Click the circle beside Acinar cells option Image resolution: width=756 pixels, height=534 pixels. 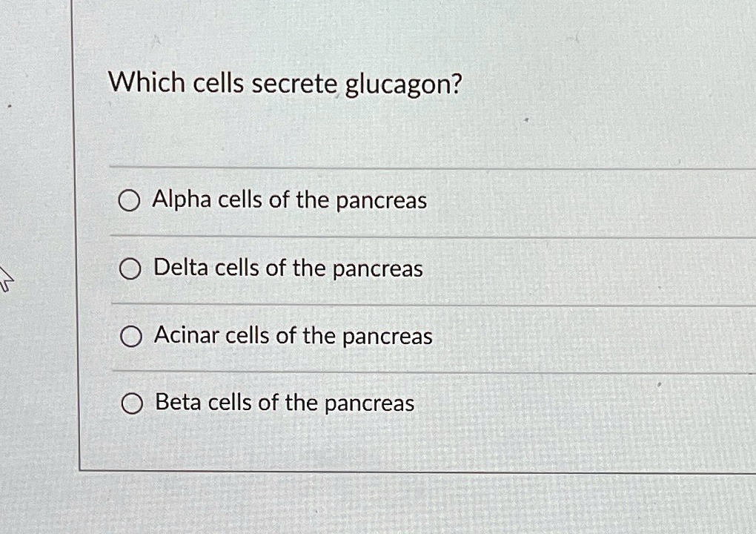click(x=131, y=335)
